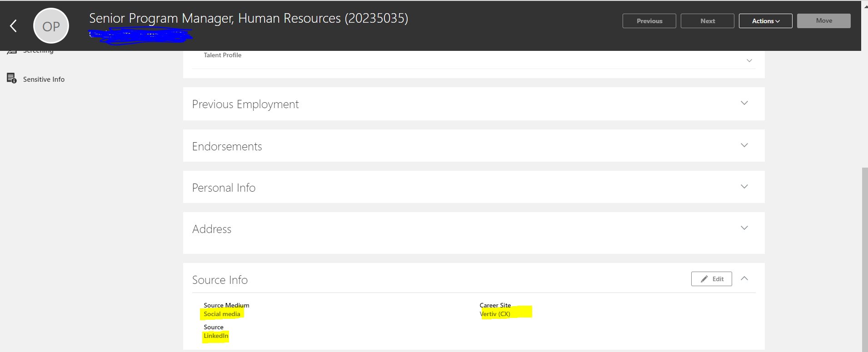Image resolution: width=868 pixels, height=352 pixels.
Task: Click the Endorsements heading
Action: point(227,146)
